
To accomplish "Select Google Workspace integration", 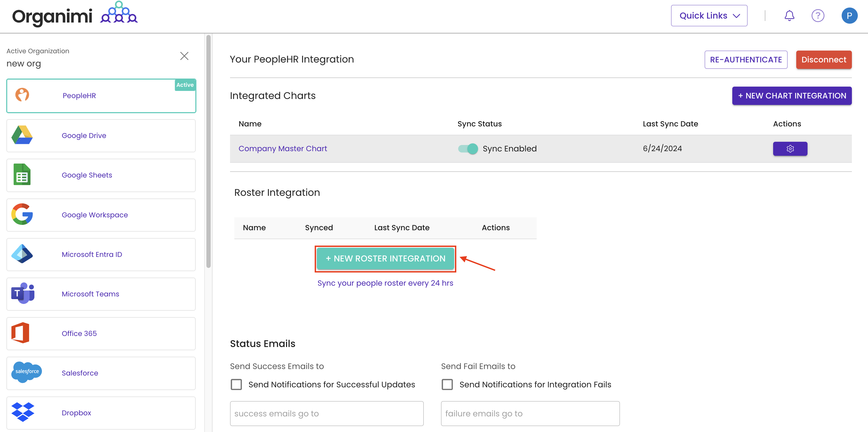I will tap(101, 215).
